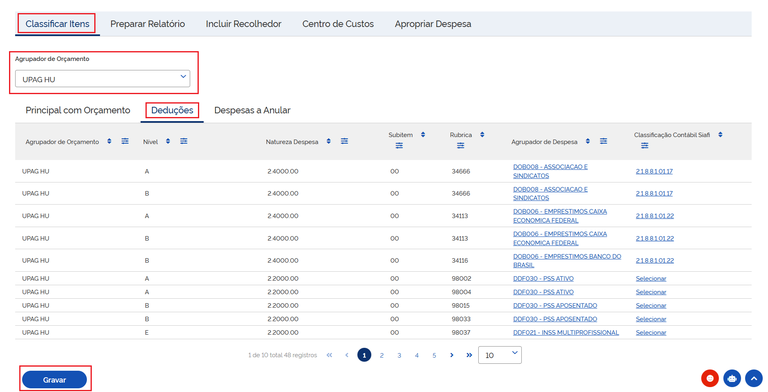The height and width of the screenshot is (392, 768).
Task: Sort by Natureza Despesa column
Action: (x=329, y=141)
